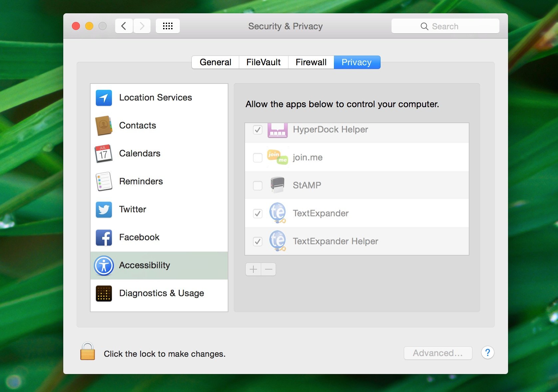This screenshot has height=392, width=558.
Task: Uncheck the TextExpander checkbox
Action: coord(258,213)
